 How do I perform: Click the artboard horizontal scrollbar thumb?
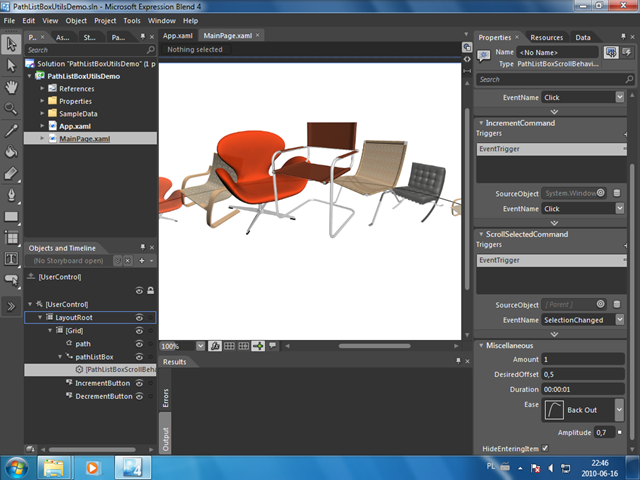374,346
